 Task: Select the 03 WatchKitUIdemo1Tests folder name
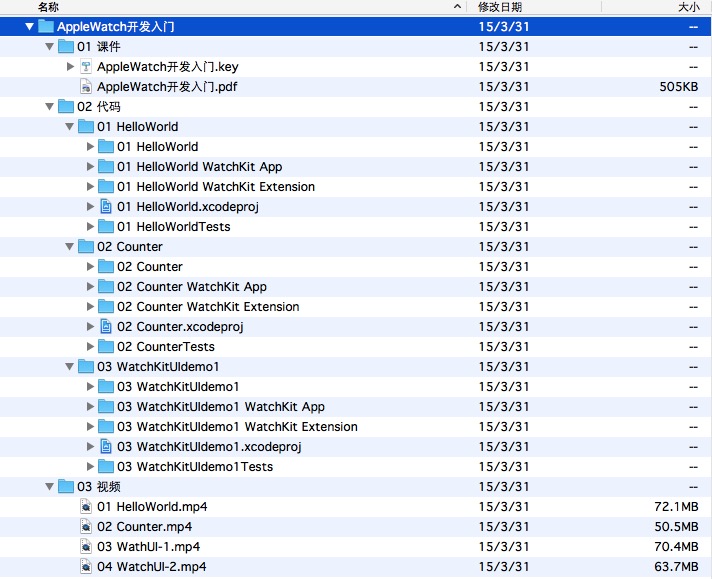point(195,466)
